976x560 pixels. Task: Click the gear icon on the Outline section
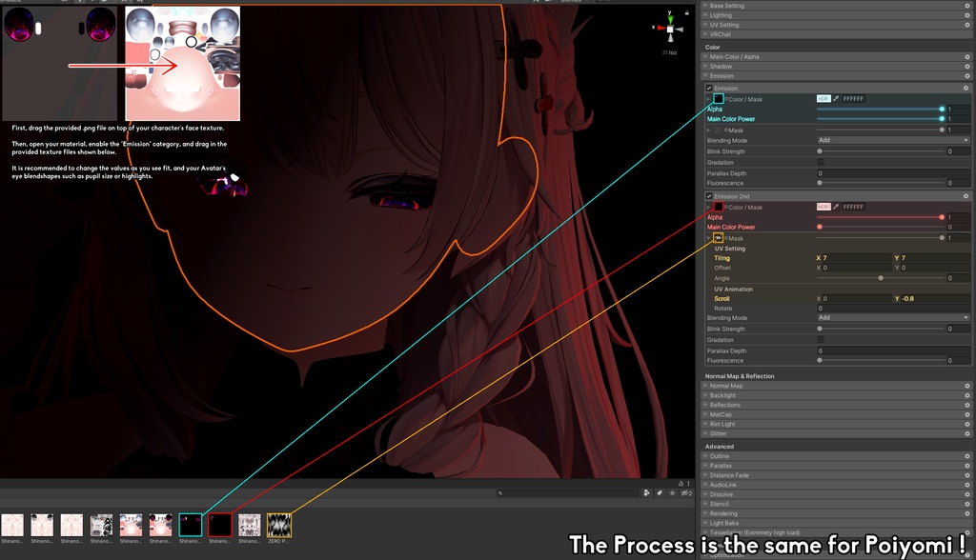click(966, 455)
